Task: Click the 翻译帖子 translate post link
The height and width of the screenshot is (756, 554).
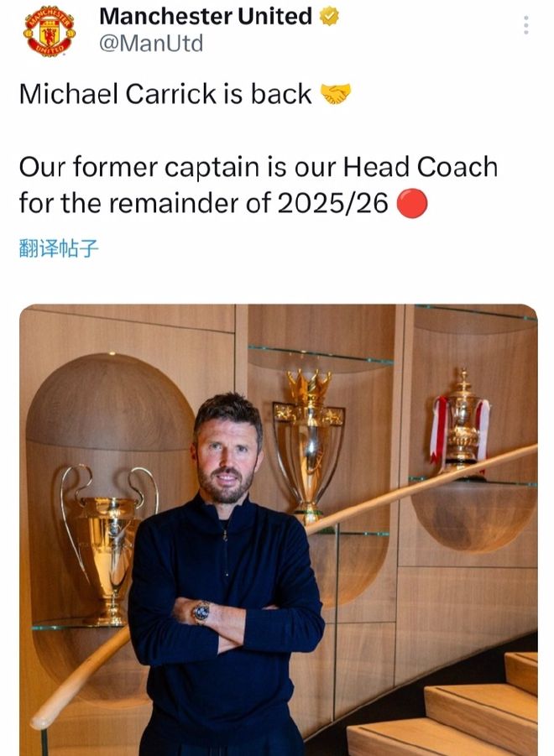Action: pyautogui.click(x=59, y=249)
